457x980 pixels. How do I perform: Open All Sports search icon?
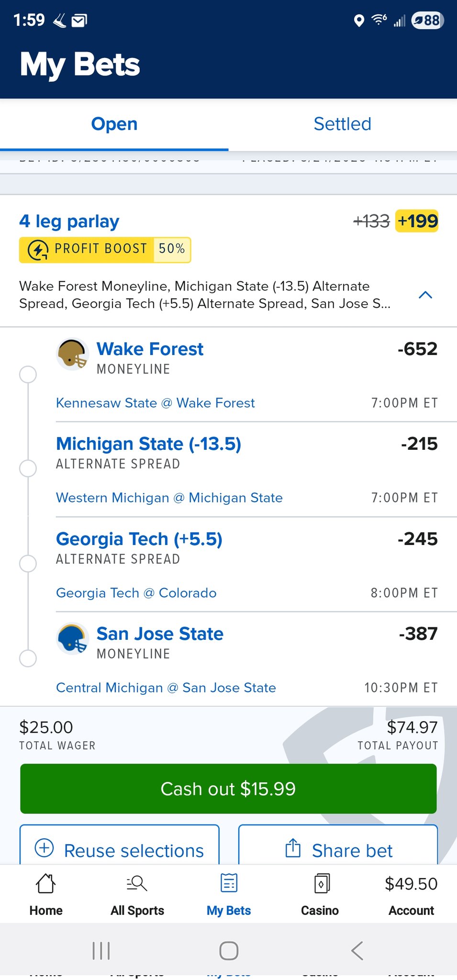[x=137, y=883]
